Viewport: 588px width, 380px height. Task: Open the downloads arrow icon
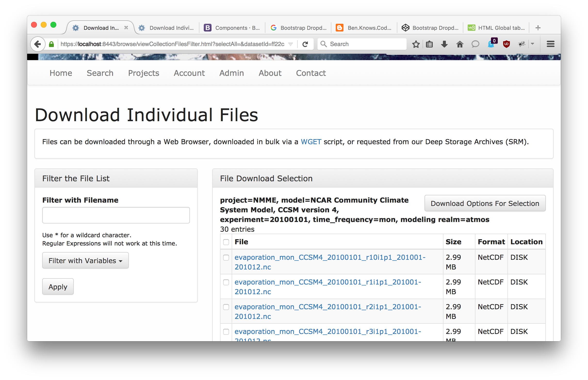coord(444,44)
